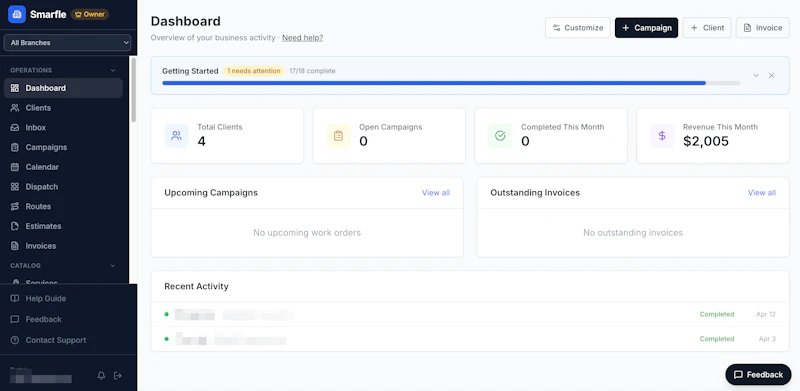Click the floating Feedback button
This screenshot has width=800, height=391.
pos(758,375)
